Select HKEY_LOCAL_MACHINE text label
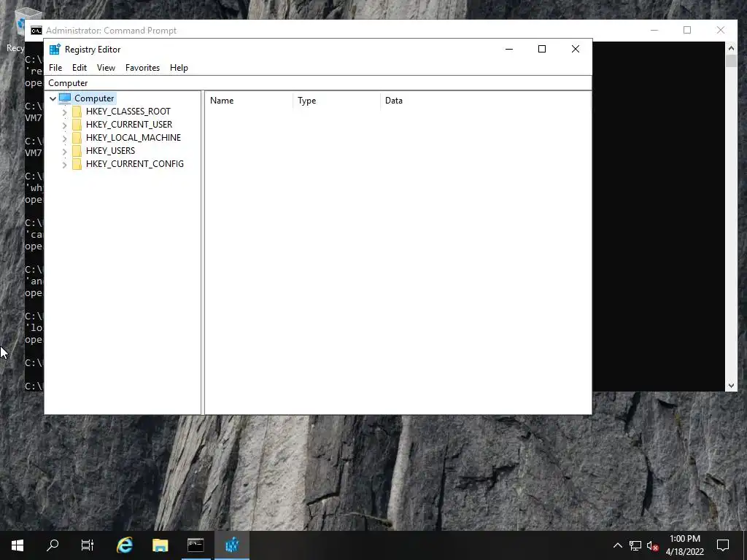 (133, 138)
